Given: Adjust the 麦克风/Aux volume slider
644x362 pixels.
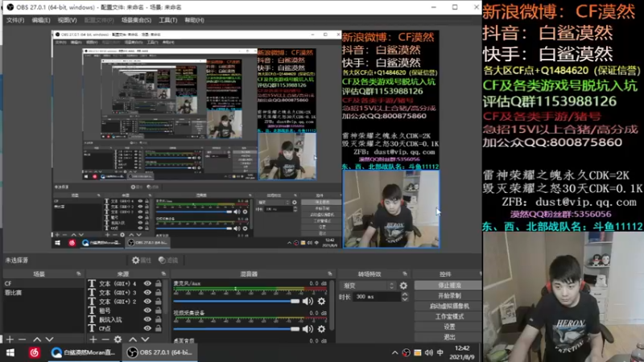Looking at the screenshot, I should 237,301.
